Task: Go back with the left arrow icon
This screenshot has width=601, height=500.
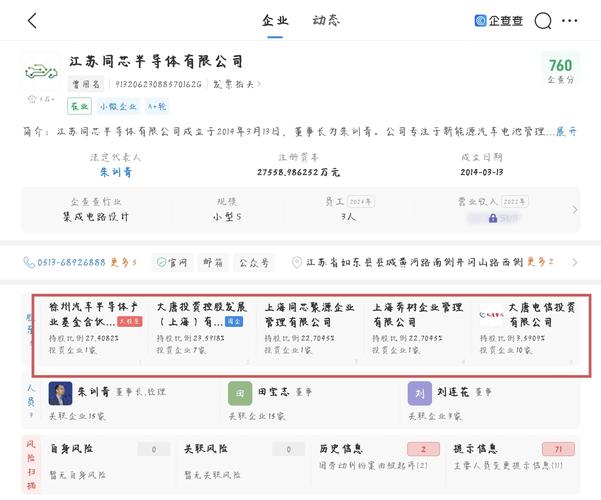Action: click(33, 21)
